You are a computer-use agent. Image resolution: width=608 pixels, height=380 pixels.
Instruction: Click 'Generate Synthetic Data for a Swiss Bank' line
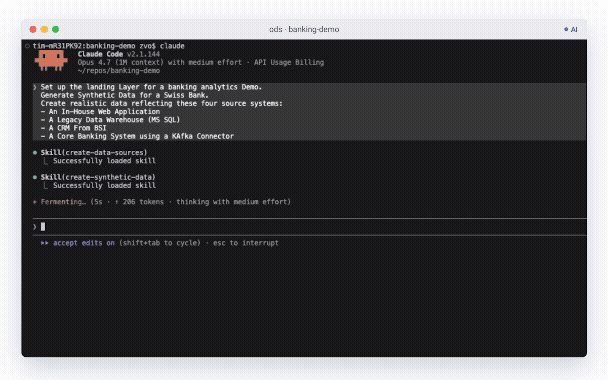(x=124, y=95)
